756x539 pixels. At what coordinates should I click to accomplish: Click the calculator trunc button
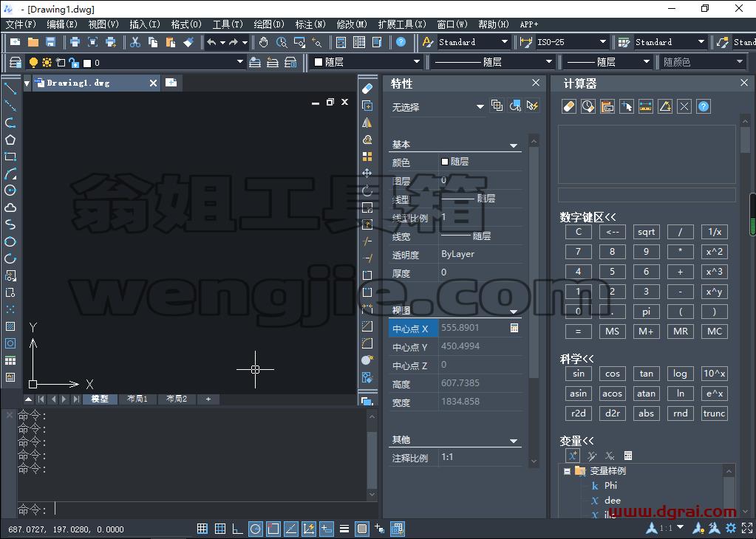click(714, 413)
